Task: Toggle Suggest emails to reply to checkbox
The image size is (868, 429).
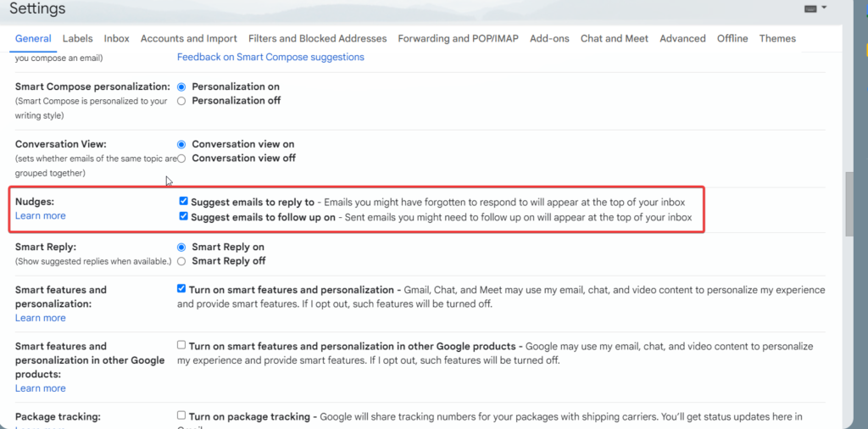Action: [184, 202]
